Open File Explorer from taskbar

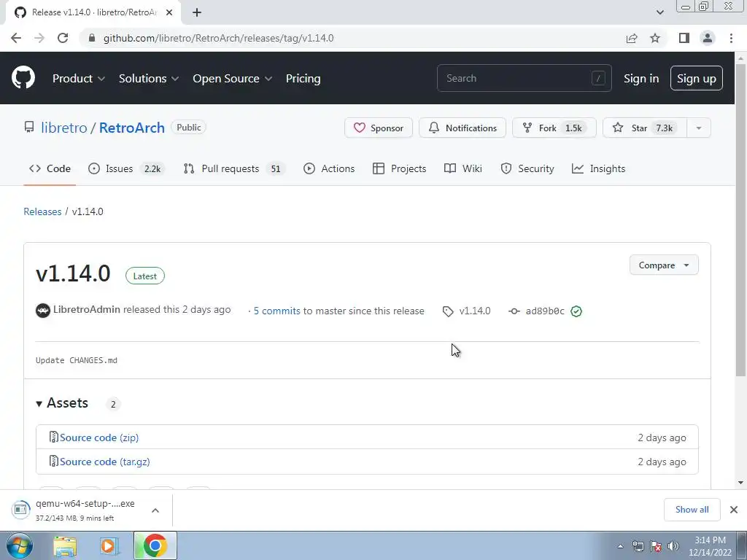pos(65,547)
